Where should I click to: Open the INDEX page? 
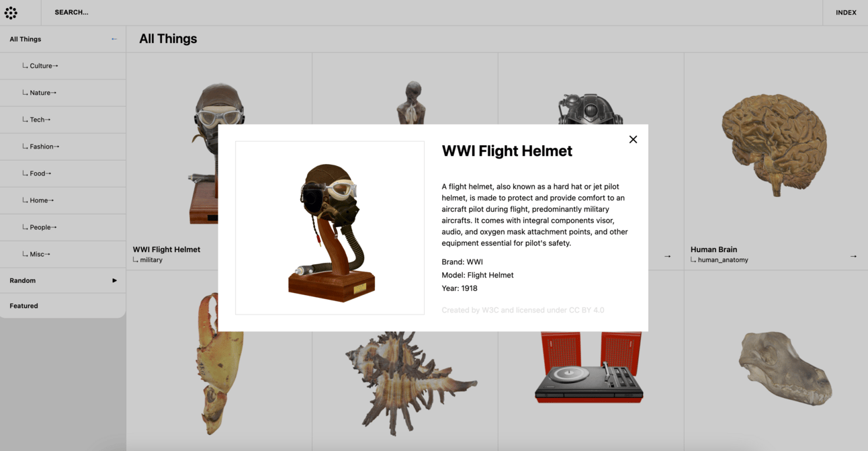click(x=846, y=13)
